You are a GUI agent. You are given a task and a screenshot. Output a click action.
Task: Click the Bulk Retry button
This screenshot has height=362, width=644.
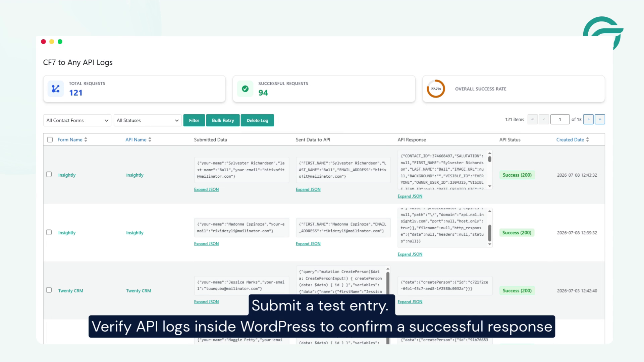tap(223, 120)
